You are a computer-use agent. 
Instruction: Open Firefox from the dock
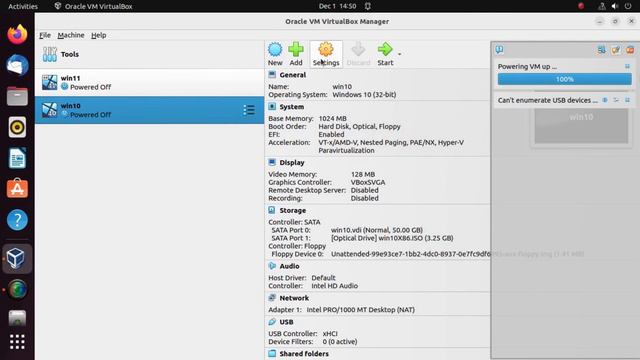17,34
